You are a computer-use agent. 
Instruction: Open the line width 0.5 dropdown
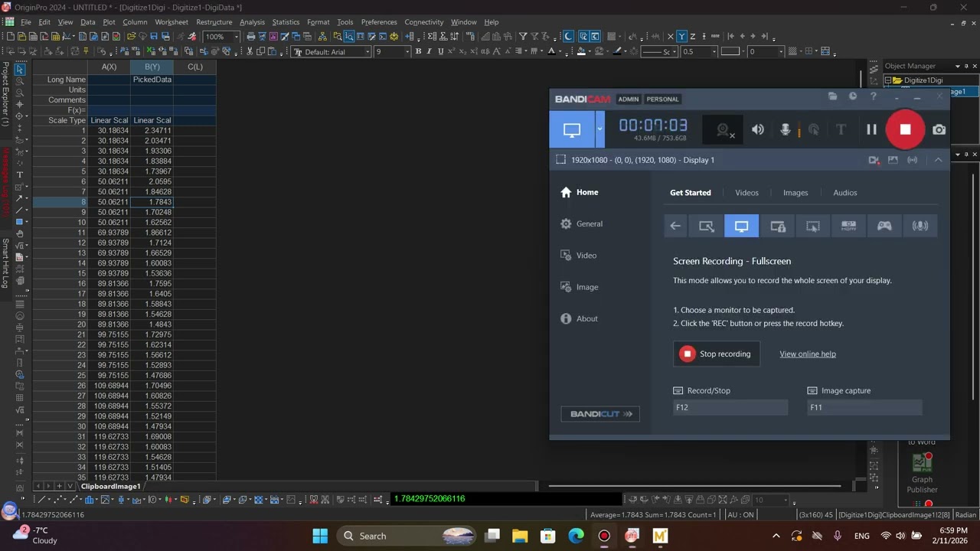714,52
